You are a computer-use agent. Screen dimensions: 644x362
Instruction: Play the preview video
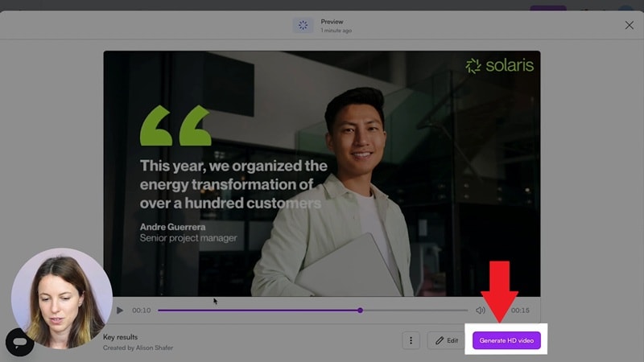tap(120, 311)
